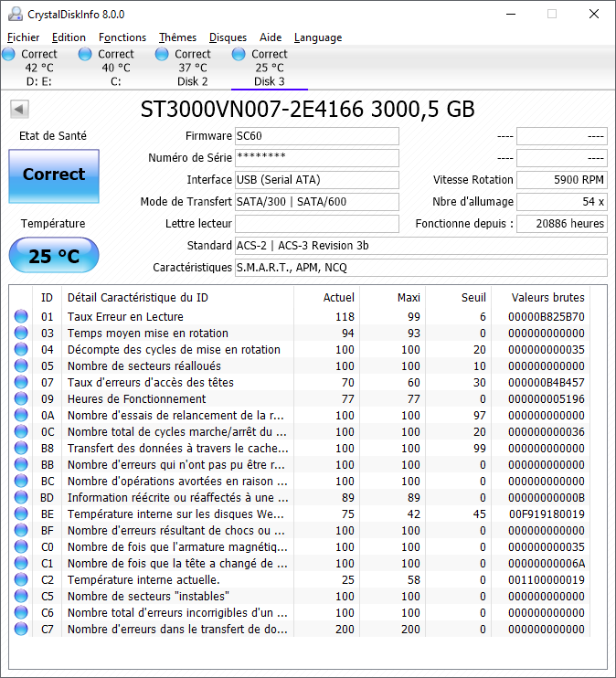
Task: Click the Standard ACS-2 field
Action: point(421,246)
